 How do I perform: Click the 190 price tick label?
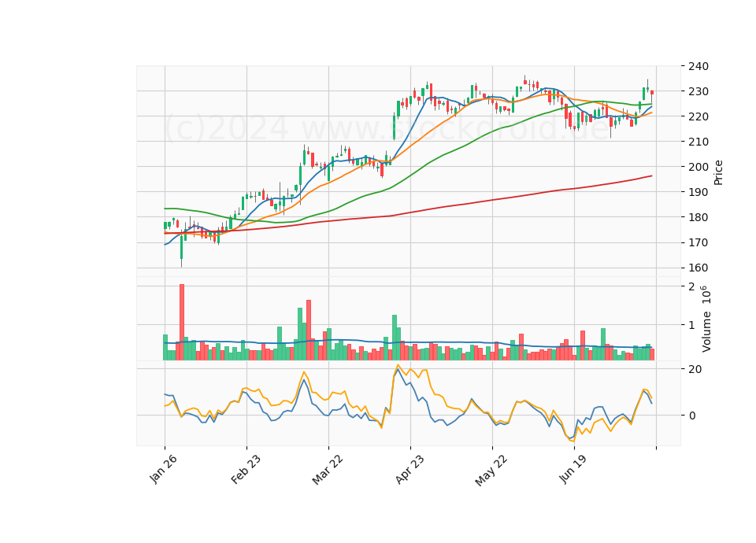[699, 192]
